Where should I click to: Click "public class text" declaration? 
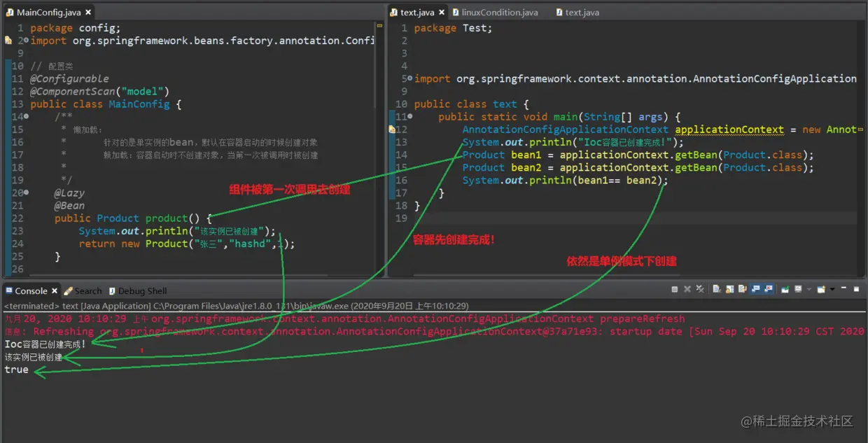coord(471,104)
